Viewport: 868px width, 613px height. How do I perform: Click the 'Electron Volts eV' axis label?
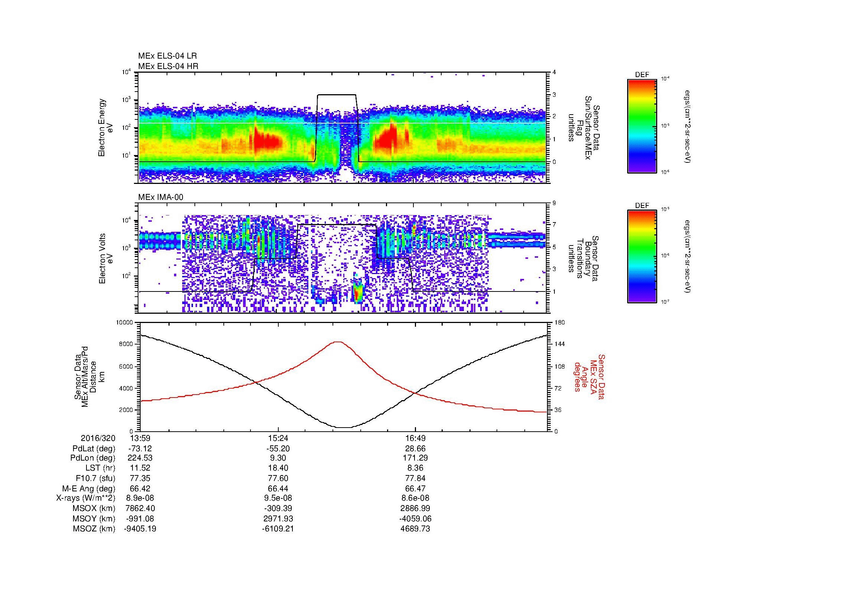point(105,259)
